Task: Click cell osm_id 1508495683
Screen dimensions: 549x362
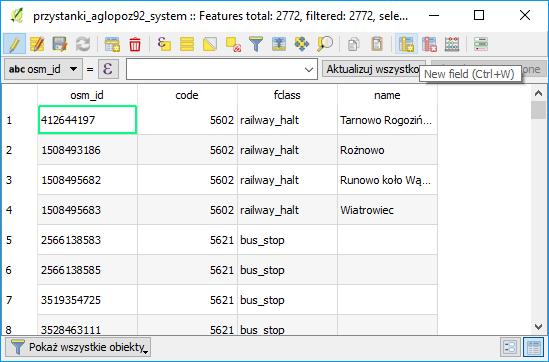Action: click(87, 210)
